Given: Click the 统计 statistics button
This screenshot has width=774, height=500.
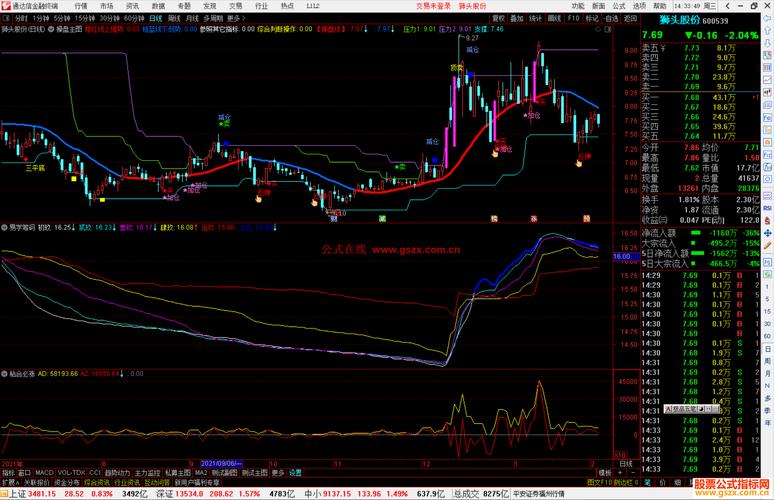Looking at the screenshot, I should point(536,18).
